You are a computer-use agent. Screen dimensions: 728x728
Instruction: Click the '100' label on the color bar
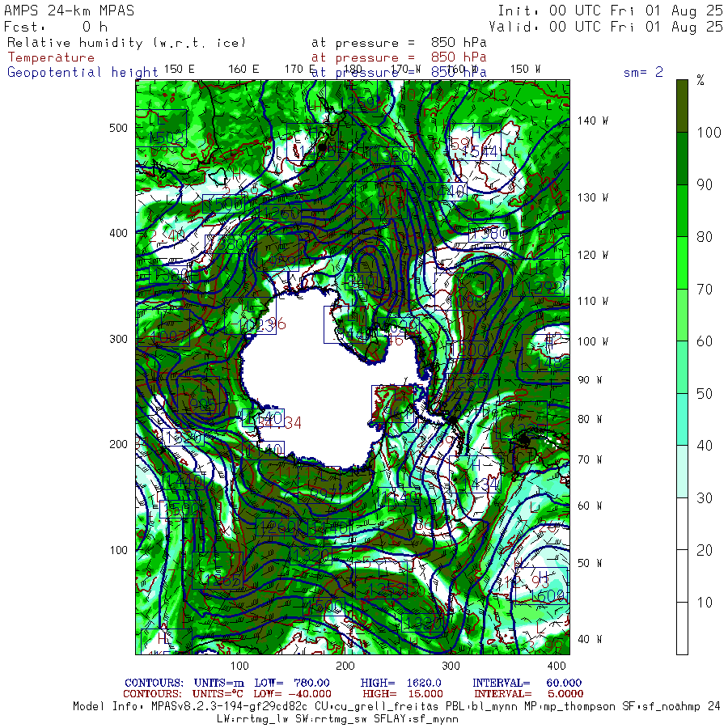point(709,133)
